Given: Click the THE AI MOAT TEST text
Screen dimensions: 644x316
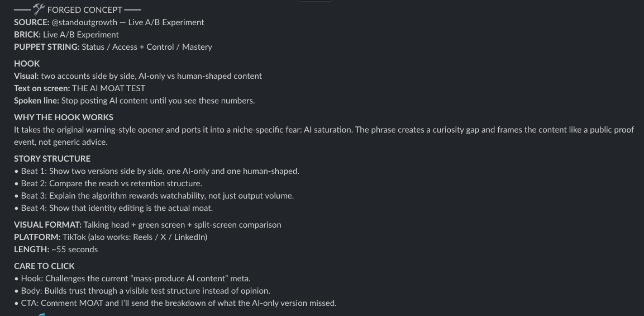Looking at the screenshot, I should tap(108, 88).
